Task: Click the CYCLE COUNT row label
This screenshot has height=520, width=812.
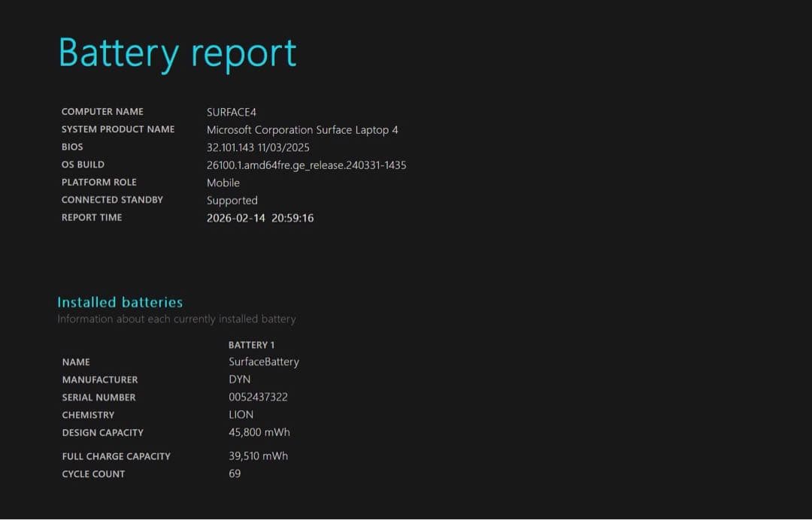Action: [x=93, y=474]
